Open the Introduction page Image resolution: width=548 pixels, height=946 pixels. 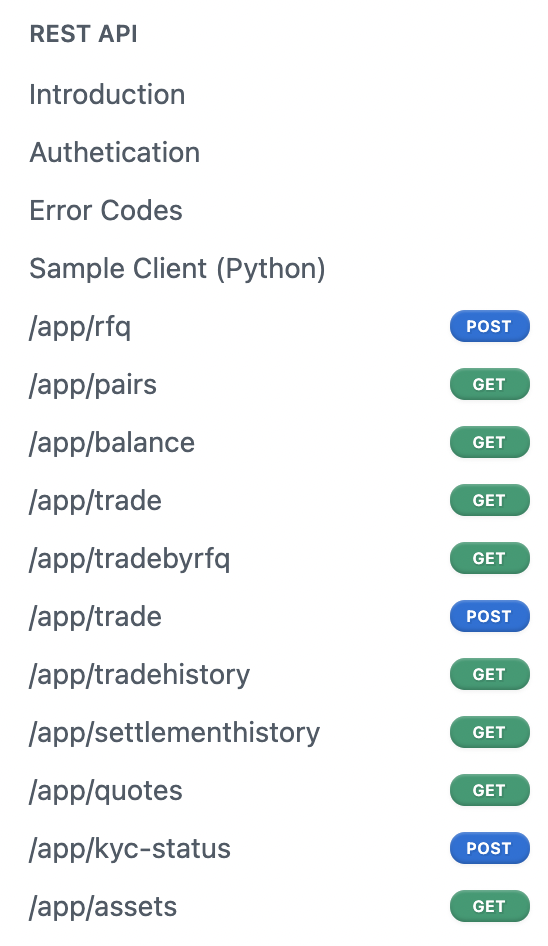pyautogui.click(x=107, y=95)
